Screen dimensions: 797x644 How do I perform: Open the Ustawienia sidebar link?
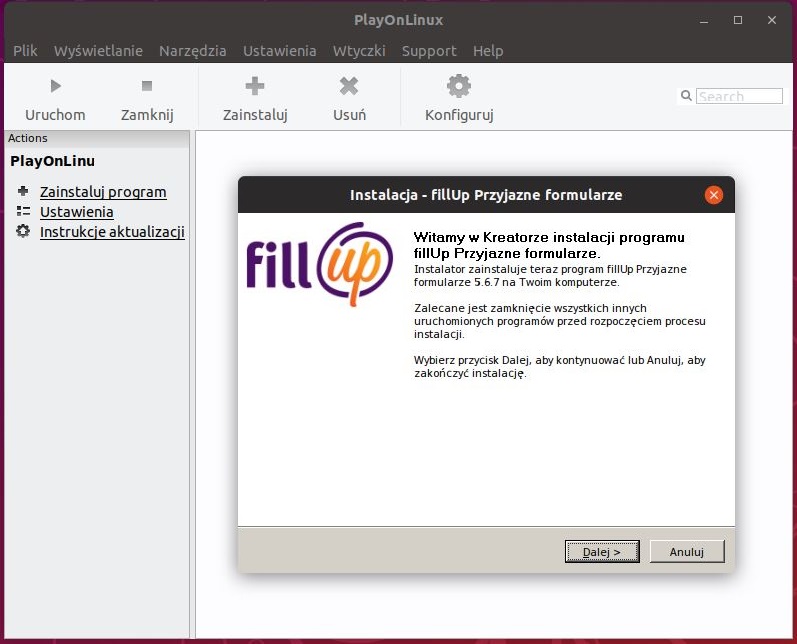coord(77,212)
